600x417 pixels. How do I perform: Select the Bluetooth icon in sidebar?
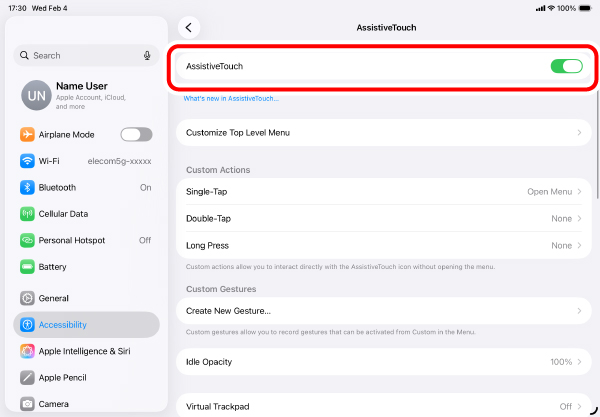pos(27,187)
